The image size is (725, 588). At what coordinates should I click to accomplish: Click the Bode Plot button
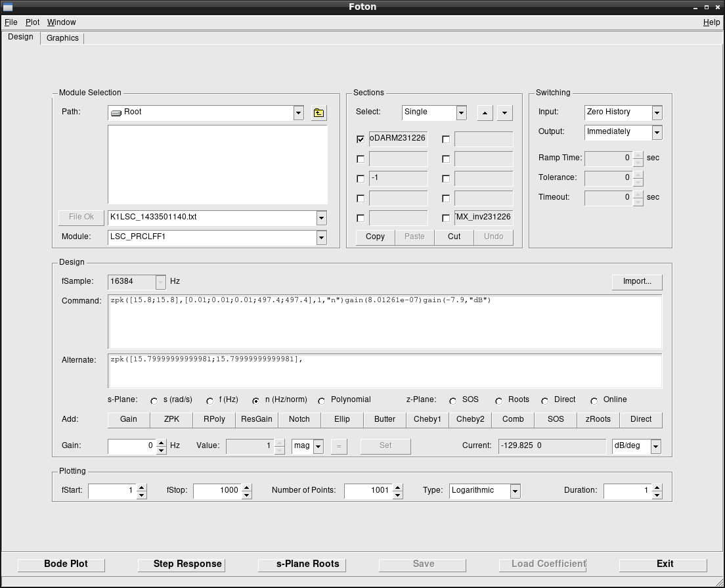62,564
